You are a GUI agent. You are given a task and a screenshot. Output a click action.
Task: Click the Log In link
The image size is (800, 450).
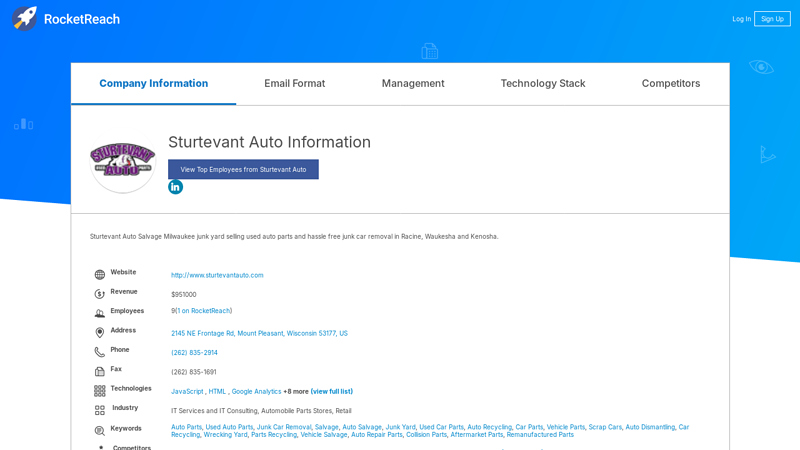tap(741, 19)
